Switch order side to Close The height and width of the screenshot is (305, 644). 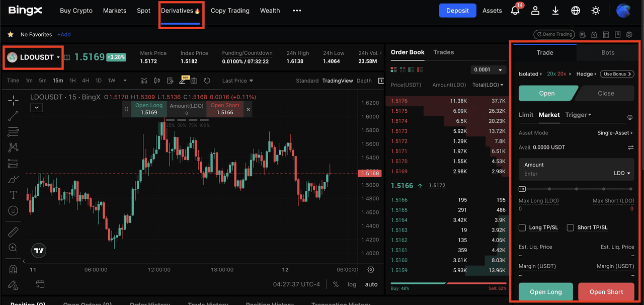605,93
